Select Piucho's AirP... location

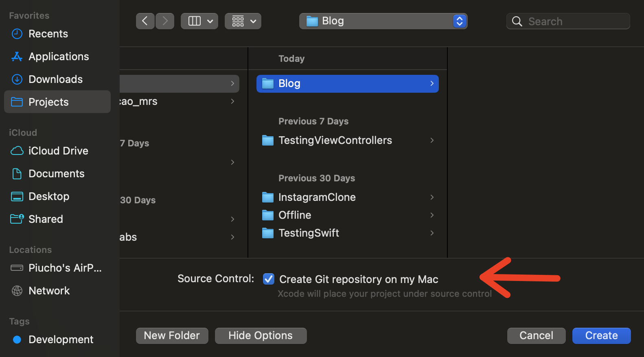[57, 268]
